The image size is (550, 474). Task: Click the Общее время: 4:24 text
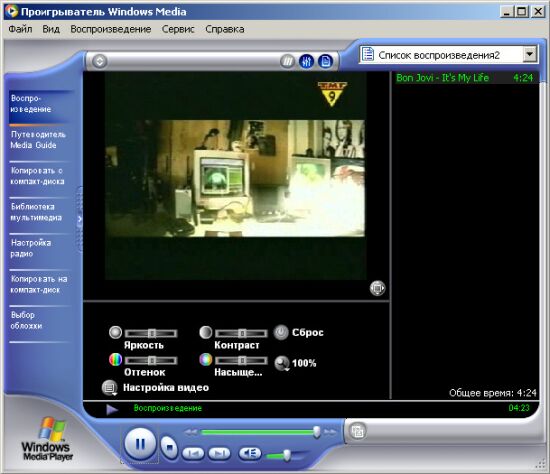[x=492, y=393]
